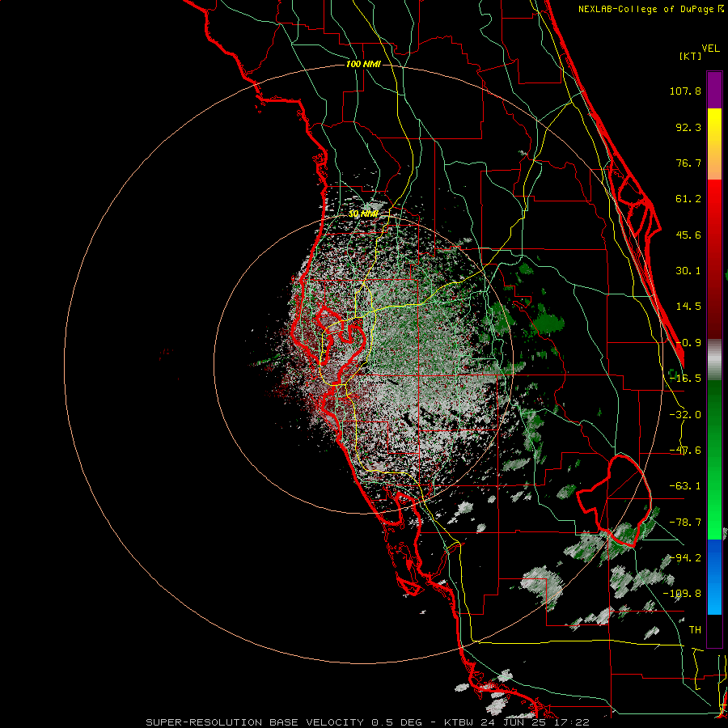
Task: Click the NEXLAB-College of DuPage label
Action: point(646,9)
